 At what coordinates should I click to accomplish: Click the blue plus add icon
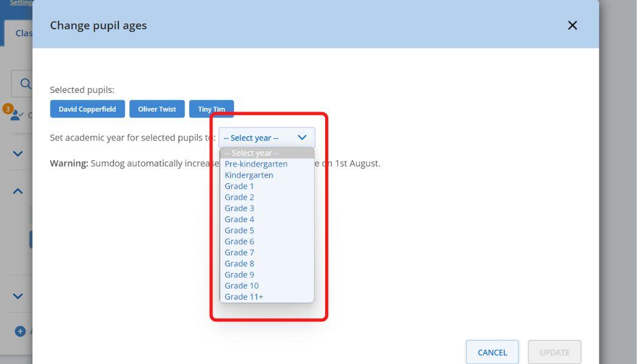point(20,331)
